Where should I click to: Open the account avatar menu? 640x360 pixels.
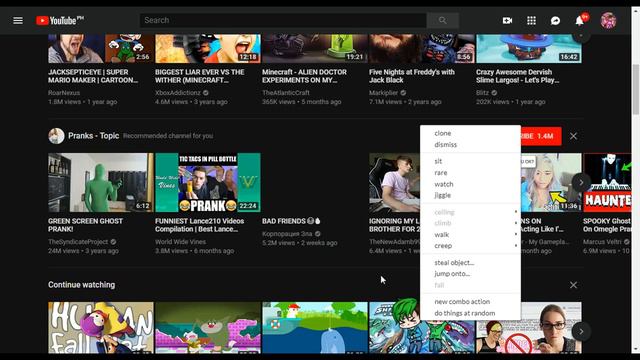(x=608, y=20)
